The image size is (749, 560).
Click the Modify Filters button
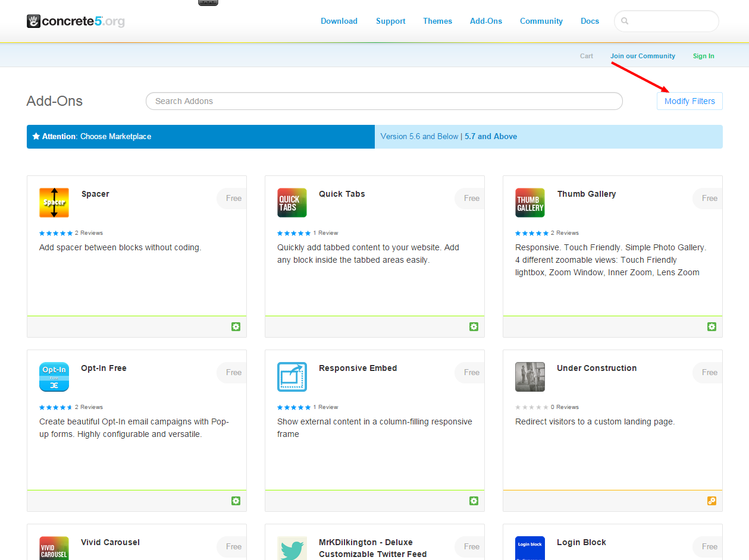point(690,101)
